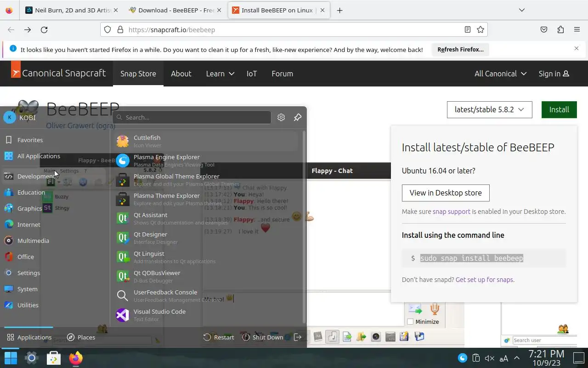Open the snap support link
Viewport: 588px width, 368px height.
(x=452, y=212)
